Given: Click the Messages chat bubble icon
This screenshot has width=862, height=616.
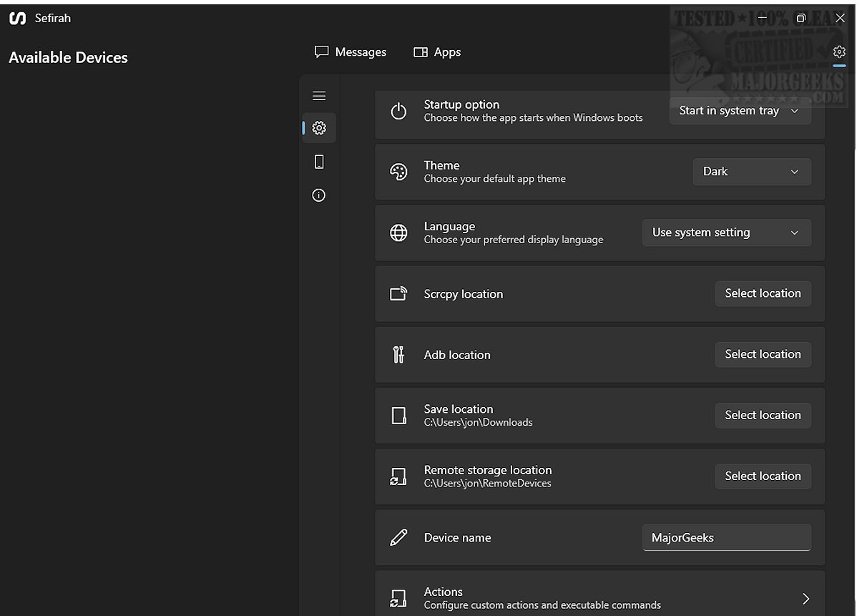Looking at the screenshot, I should [322, 52].
